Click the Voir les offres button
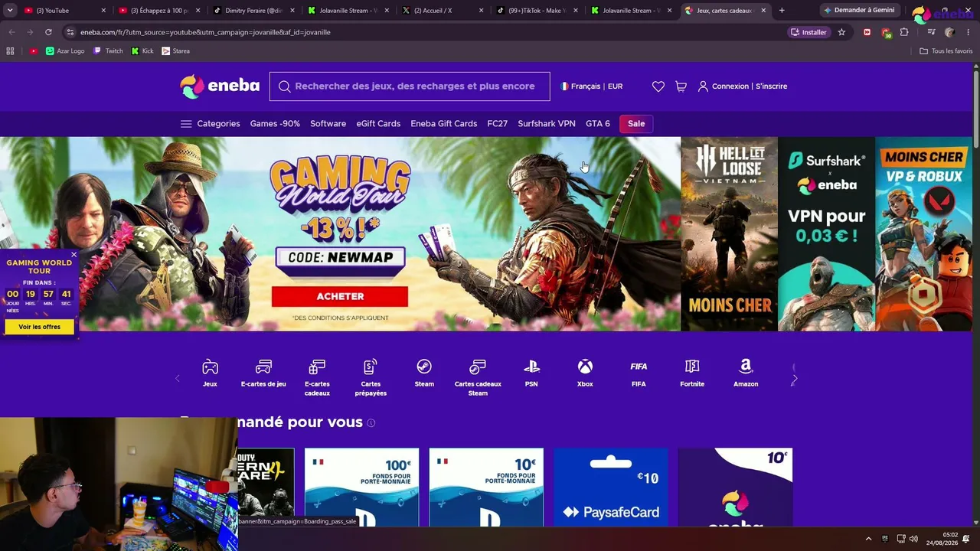 click(x=40, y=327)
